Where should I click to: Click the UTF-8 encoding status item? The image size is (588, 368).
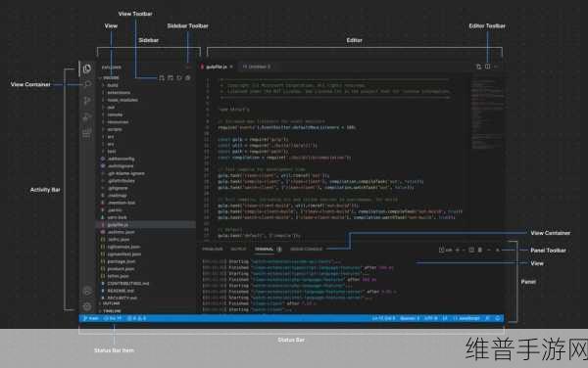tap(430, 319)
